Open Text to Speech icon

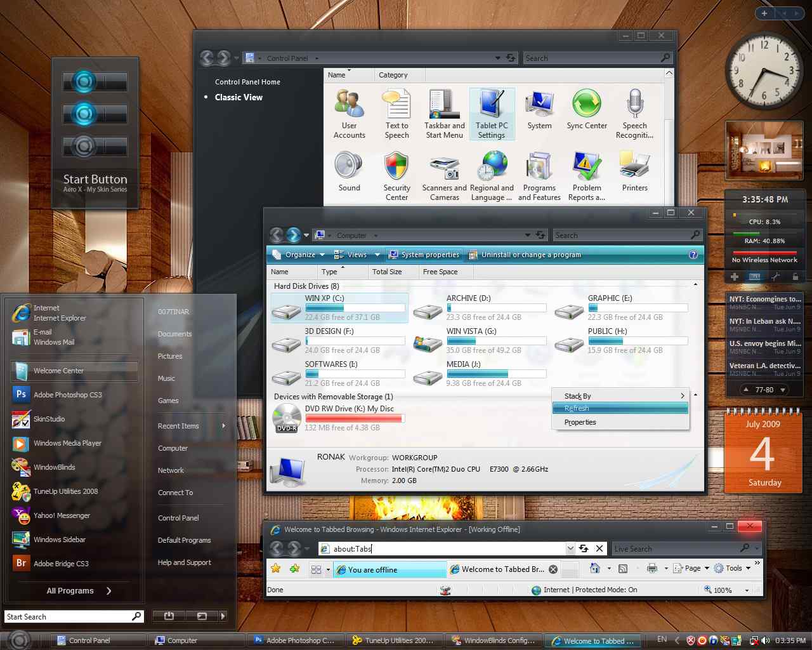[396, 114]
